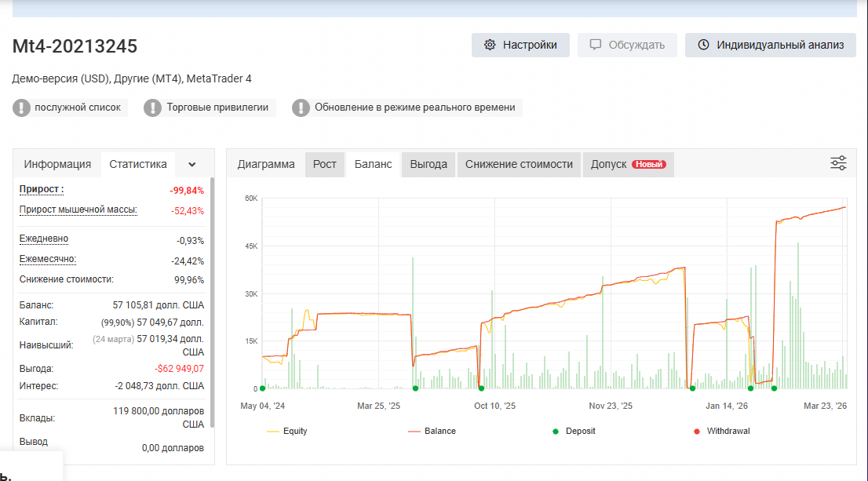Click the gear icon in Настройки button
This screenshot has height=481, width=868.
click(x=490, y=45)
